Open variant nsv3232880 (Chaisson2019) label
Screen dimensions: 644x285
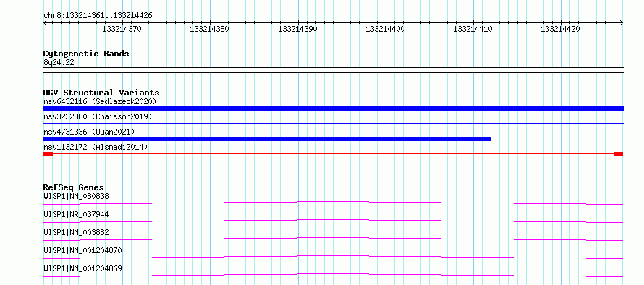point(98,116)
